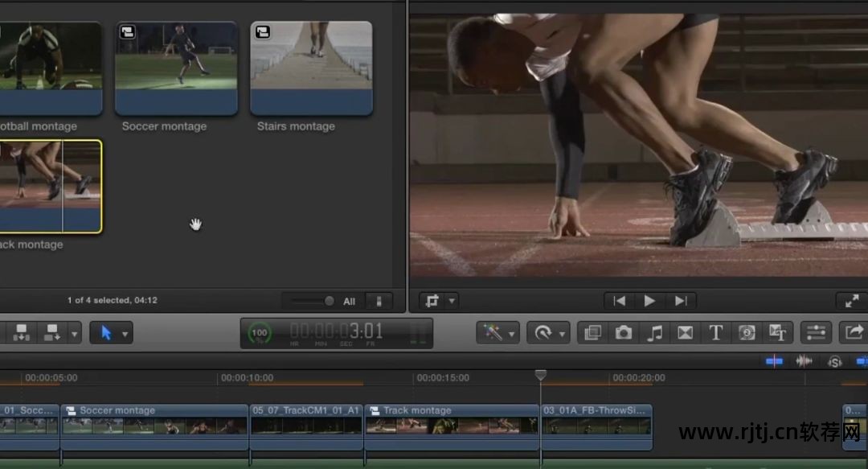This screenshot has width=868, height=469.
Task: Open the Music and Sound browser
Action: (x=654, y=333)
